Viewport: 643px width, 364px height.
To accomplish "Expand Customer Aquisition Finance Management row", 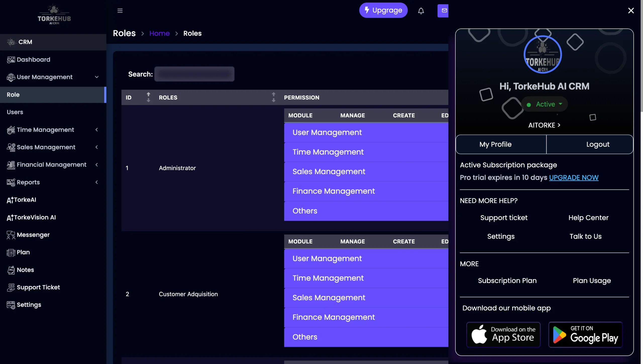I will [x=366, y=317].
